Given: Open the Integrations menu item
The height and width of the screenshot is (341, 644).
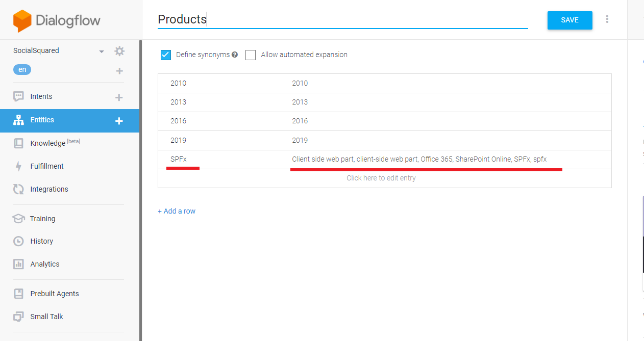Looking at the screenshot, I should click(x=49, y=189).
